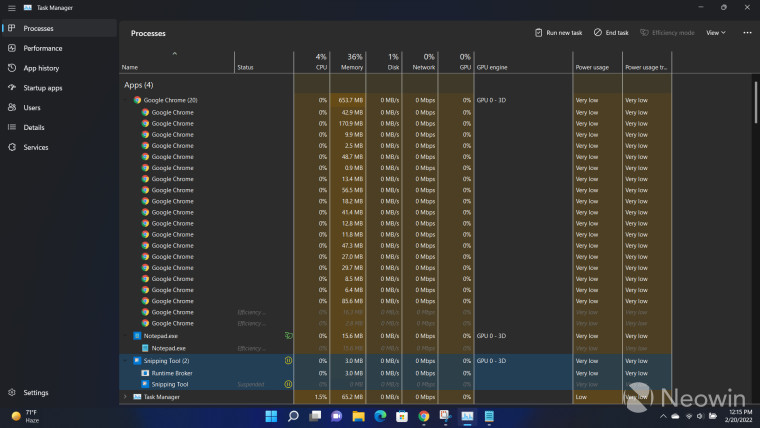Select the Runtime Broker process

(395, 373)
